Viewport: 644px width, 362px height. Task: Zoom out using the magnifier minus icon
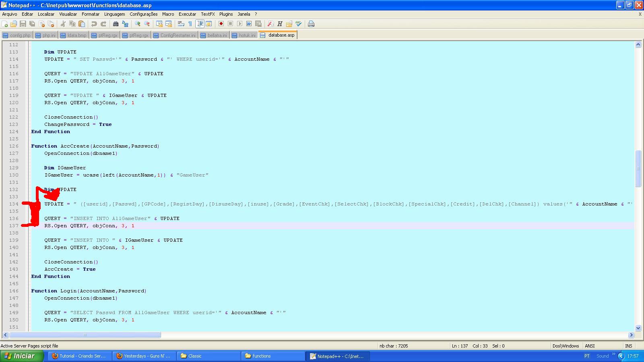(x=147, y=24)
